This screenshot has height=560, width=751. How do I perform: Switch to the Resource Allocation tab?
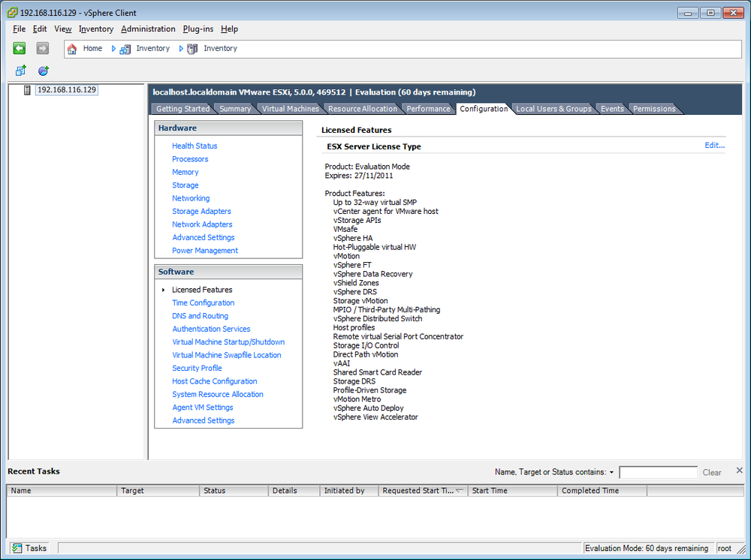click(363, 109)
